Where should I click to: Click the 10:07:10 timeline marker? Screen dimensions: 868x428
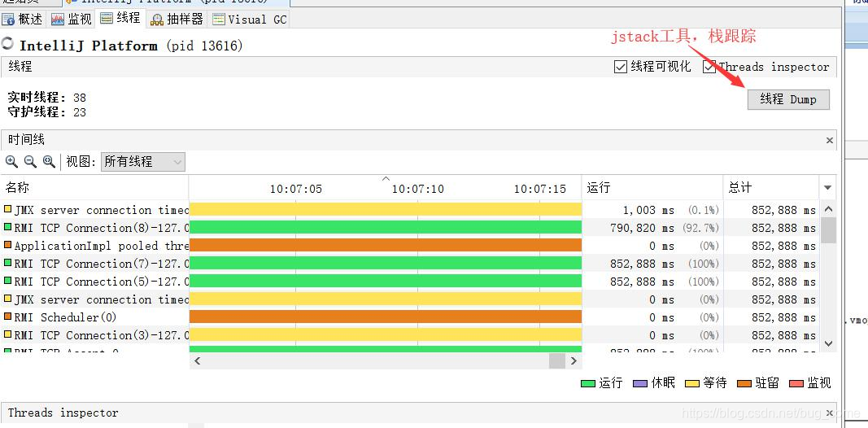pyautogui.click(x=417, y=189)
